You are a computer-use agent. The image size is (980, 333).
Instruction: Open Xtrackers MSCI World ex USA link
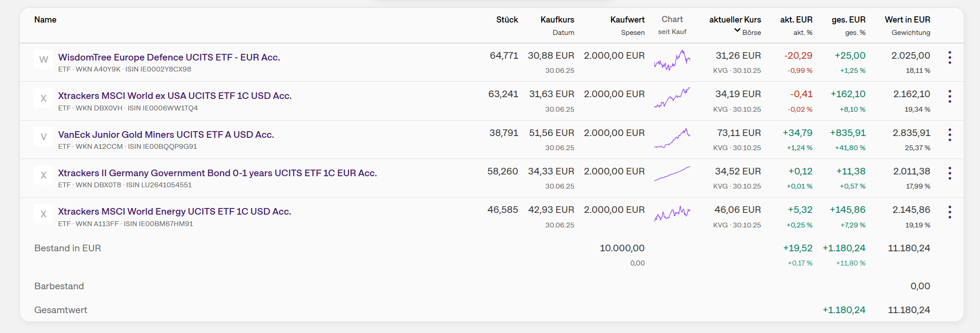coord(175,96)
